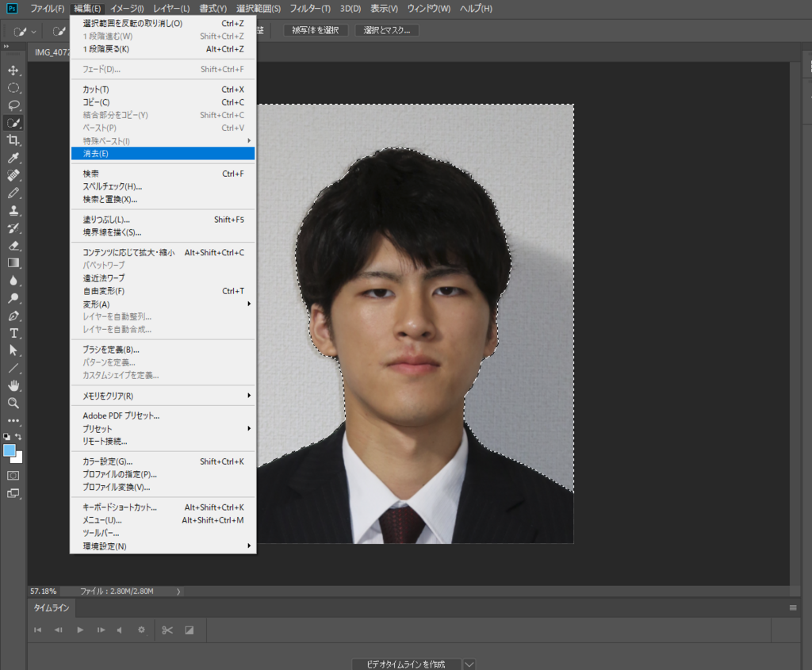The height and width of the screenshot is (670, 812).
Task: Open the レイヤー(L) menu
Action: (x=171, y=9)
